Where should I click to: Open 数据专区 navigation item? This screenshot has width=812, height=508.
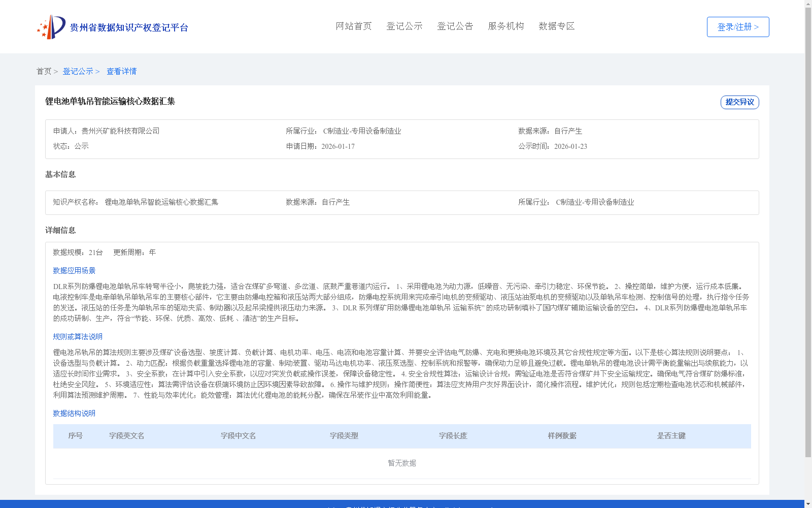557,26
